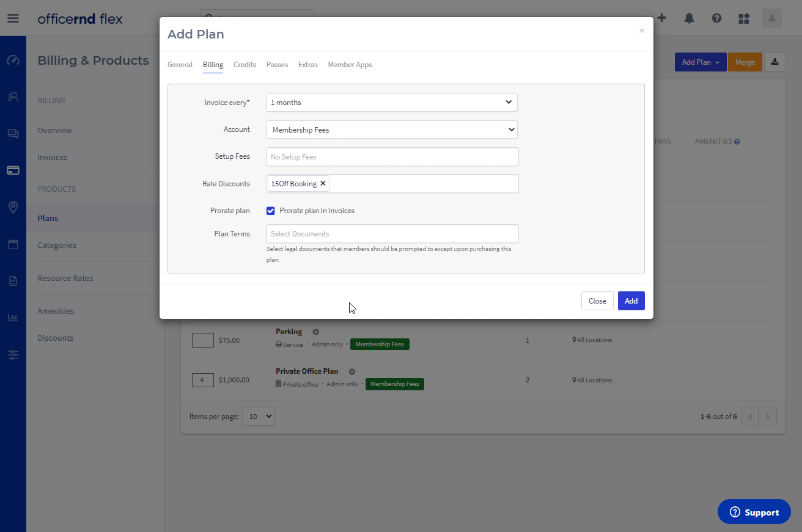Click the download export icon button
Viewport: 802px width, 532px height.
[774, 62]
